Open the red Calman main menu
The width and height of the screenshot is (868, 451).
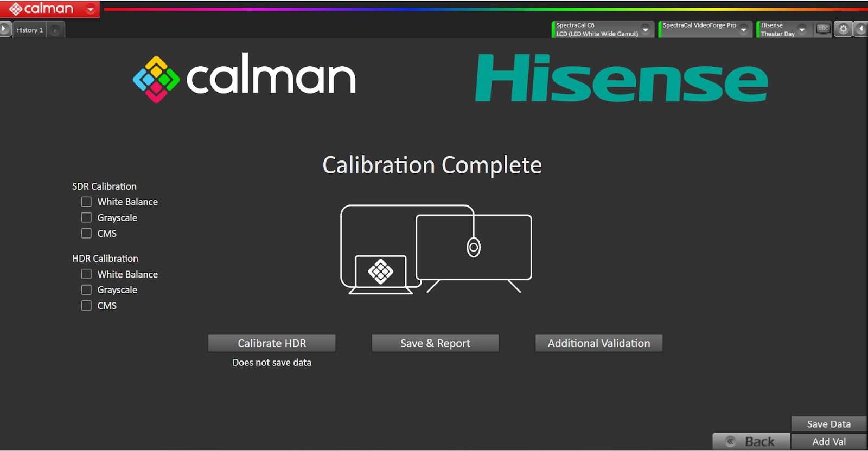[x=50, y=9]
